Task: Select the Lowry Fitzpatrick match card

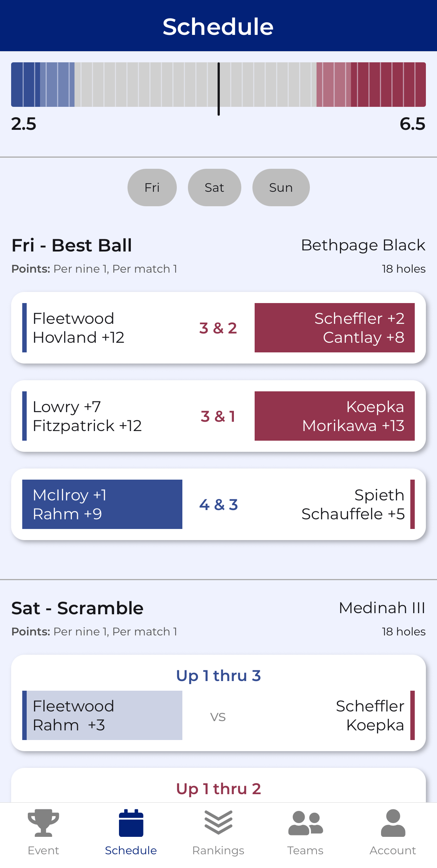Action: 218,416
